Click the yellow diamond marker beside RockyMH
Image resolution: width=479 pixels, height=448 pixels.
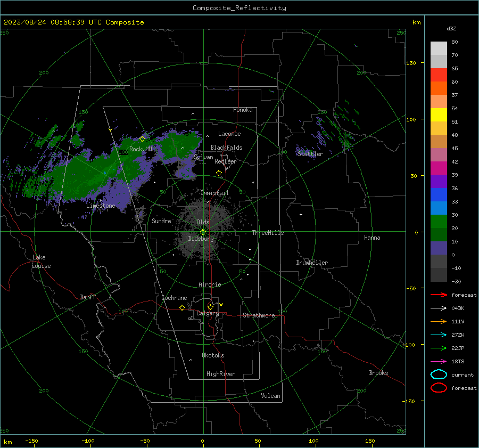(x=142, y=139)
